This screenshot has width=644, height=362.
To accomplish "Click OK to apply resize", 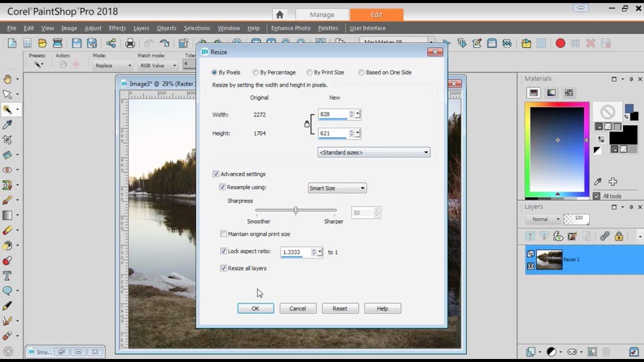I will [x=256, y=309].
